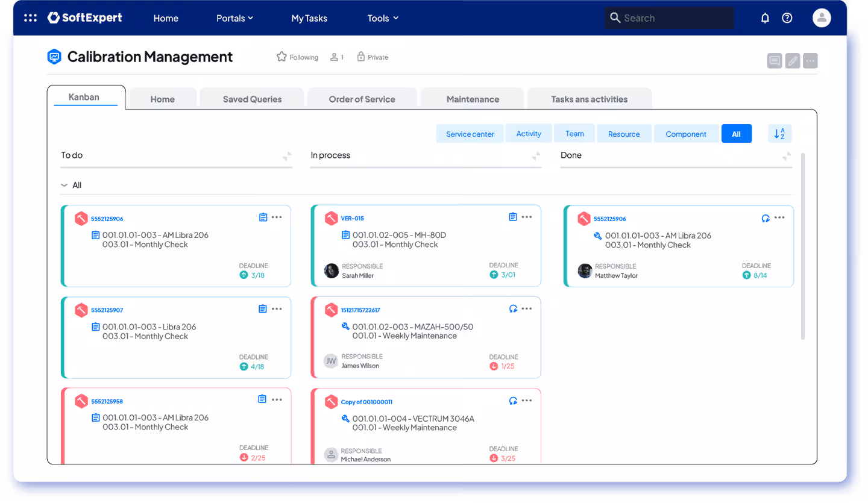Image resolution: width=868 pixels, height=503 pixels.
Task: Collapse the Done column
Action: 787,156
